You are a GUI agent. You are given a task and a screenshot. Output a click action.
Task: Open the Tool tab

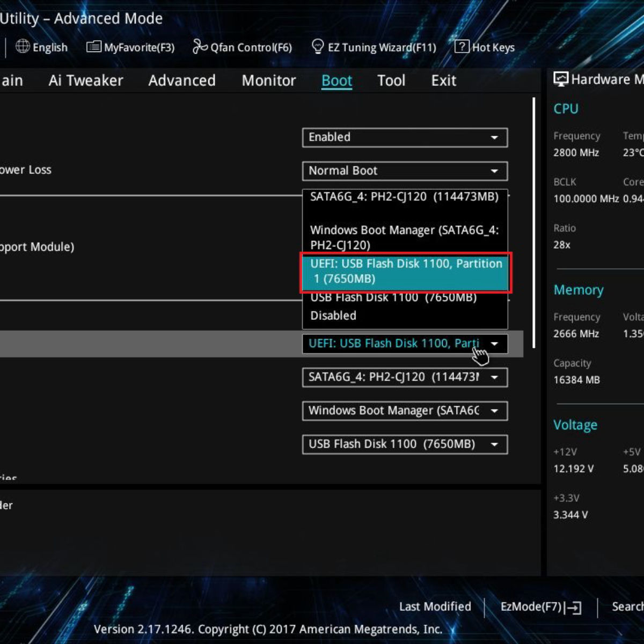[x=391, y=80]
